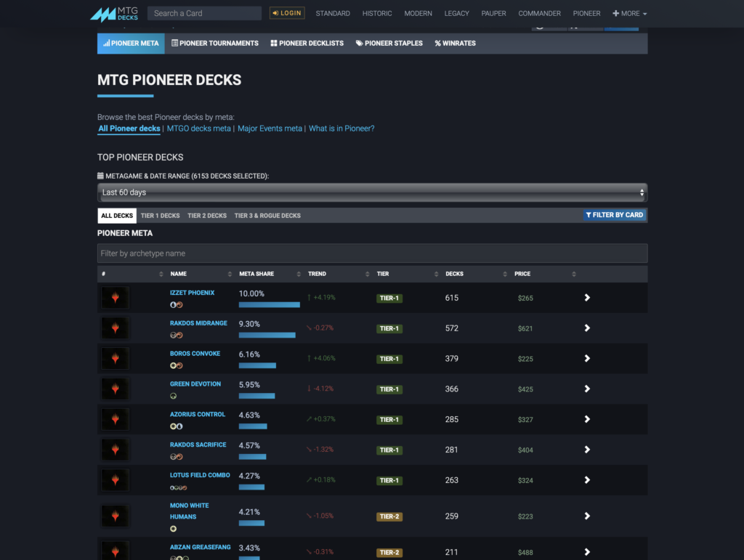Click the Boros Convoke deck thumbnail
The image size is (744, 560).
point(115,359)
